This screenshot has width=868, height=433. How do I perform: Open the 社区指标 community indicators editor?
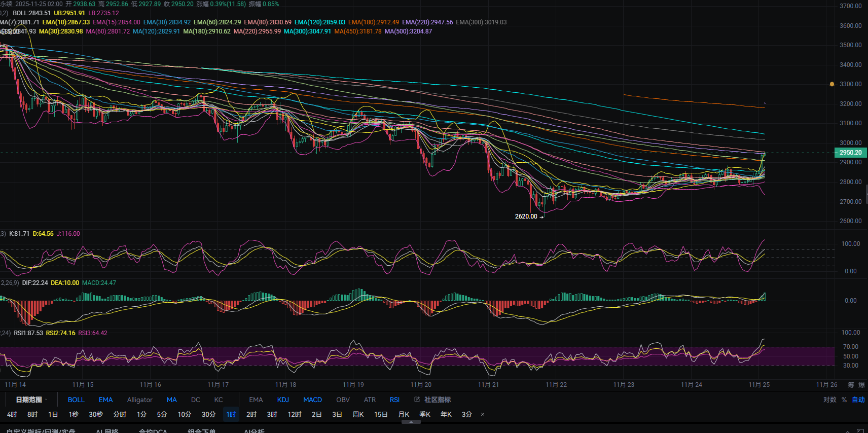tap(432, 400)
